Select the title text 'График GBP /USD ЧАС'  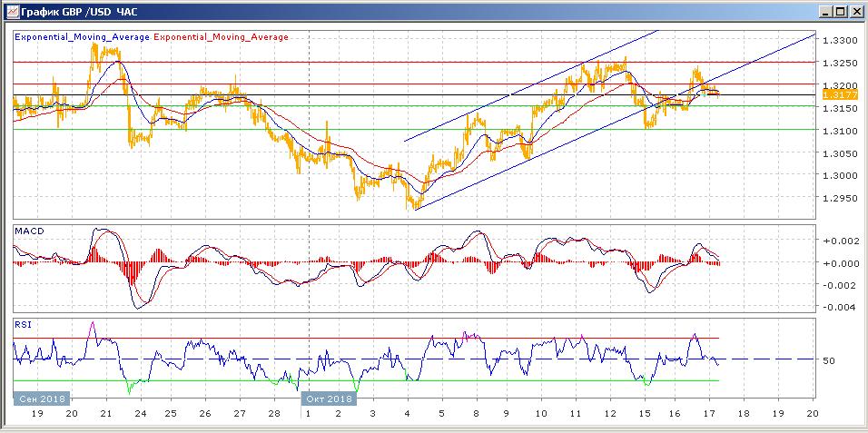coord(78,12)
